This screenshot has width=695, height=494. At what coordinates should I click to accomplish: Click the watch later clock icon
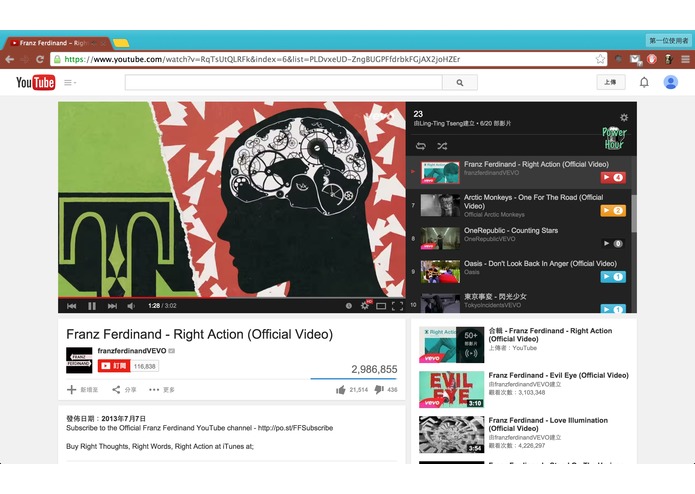(x=349, y=306)
